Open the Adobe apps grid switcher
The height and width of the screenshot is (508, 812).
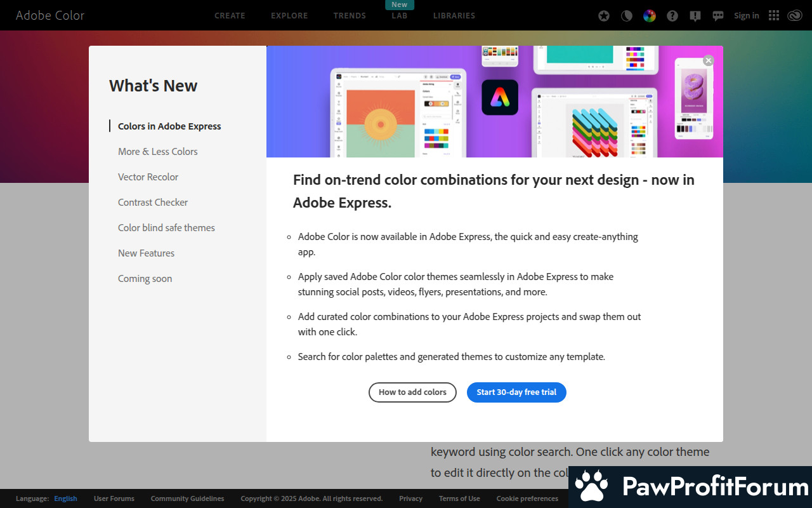[x=774, y=16]
